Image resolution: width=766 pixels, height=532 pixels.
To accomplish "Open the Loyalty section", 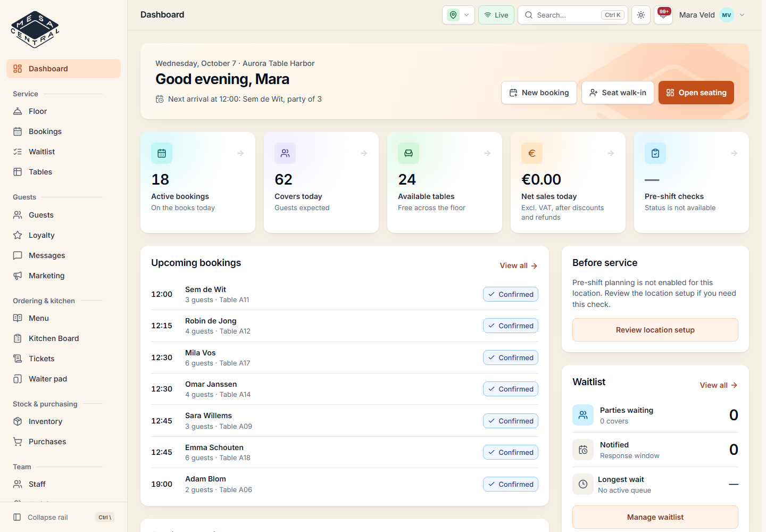I will pos(63,235).
